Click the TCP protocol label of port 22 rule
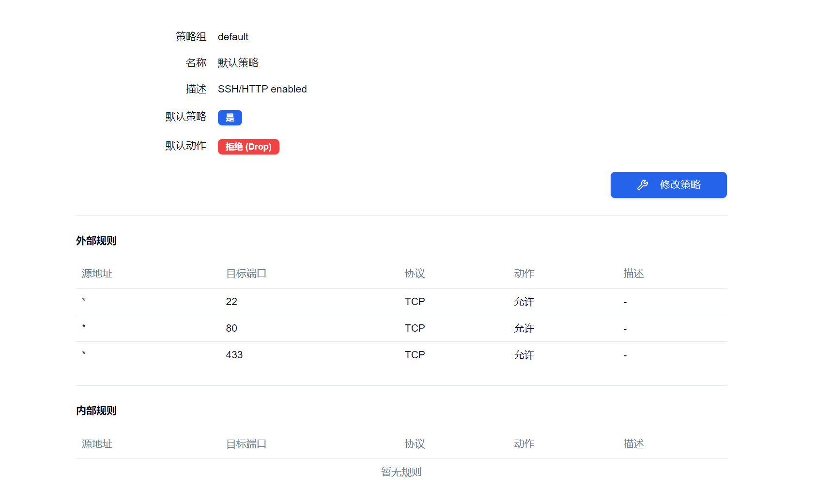The image size is (831, 504). [x=415, y=301]
